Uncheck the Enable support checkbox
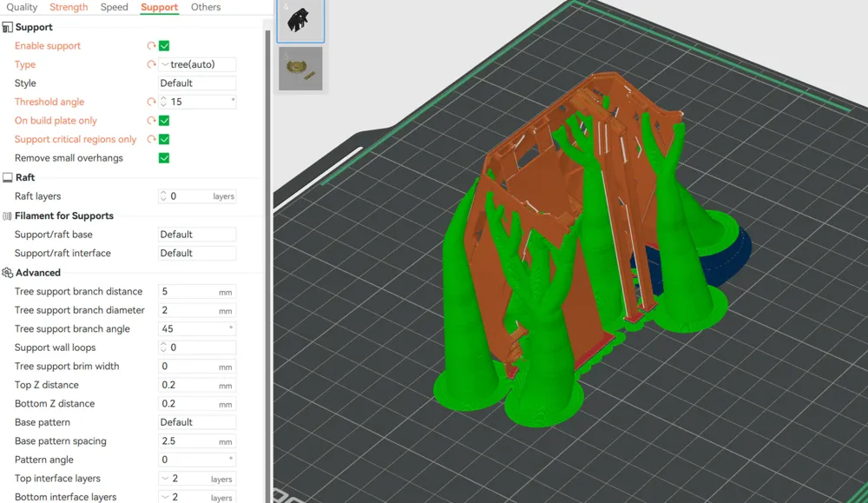The image size is (868, 503). click(164, 46)
